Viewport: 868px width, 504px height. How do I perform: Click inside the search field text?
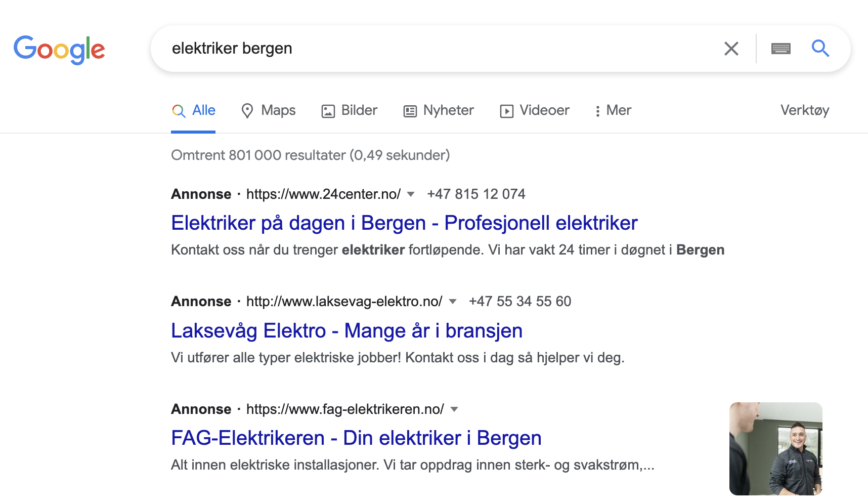(232, 49)
